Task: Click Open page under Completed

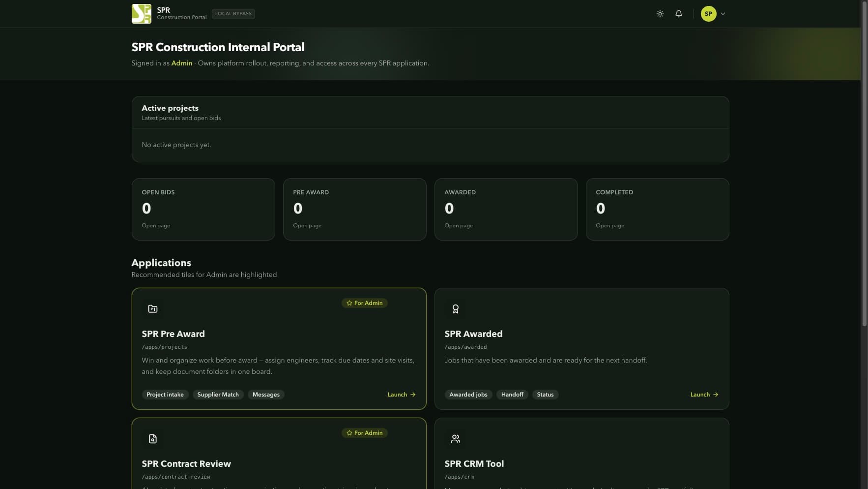Action: [x=610, y=226]
